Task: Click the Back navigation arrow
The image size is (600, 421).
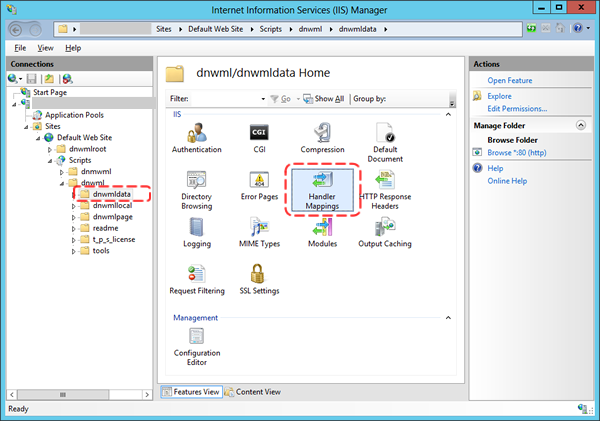Action: [16, 29]
